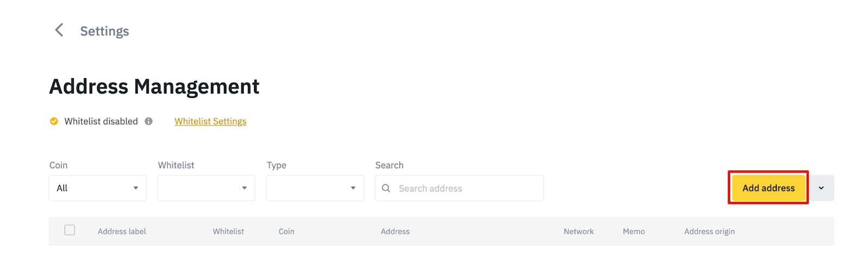Viewport: 868px width, 260px height.
Task: Toggle the select-all address checkbox
Action: (x=69, y=230)
